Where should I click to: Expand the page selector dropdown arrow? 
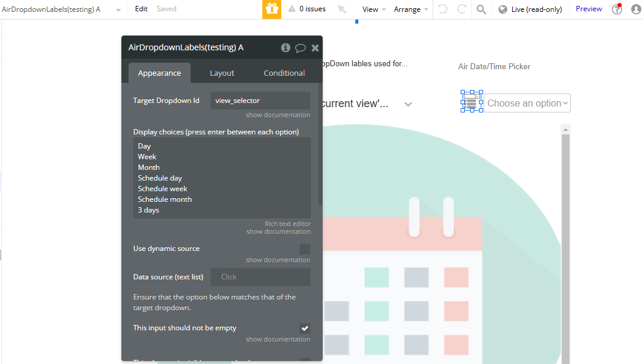[x=118, y=10]
